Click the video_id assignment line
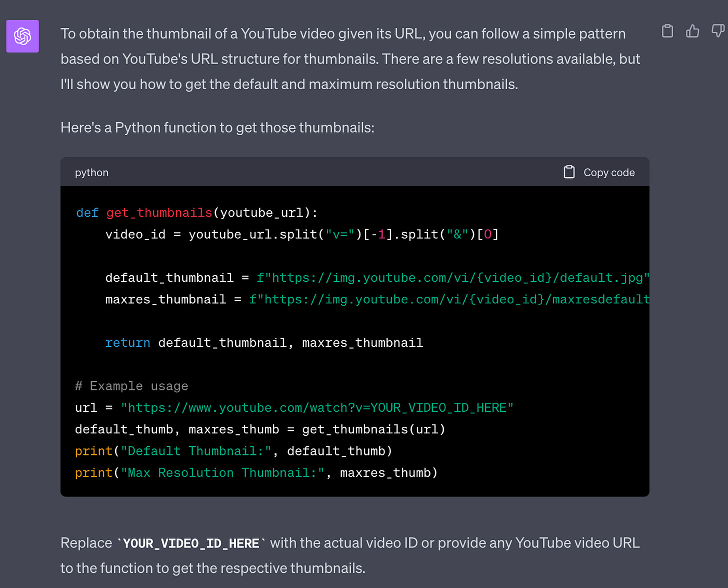 pyautogui.click(x=302, y=234)
